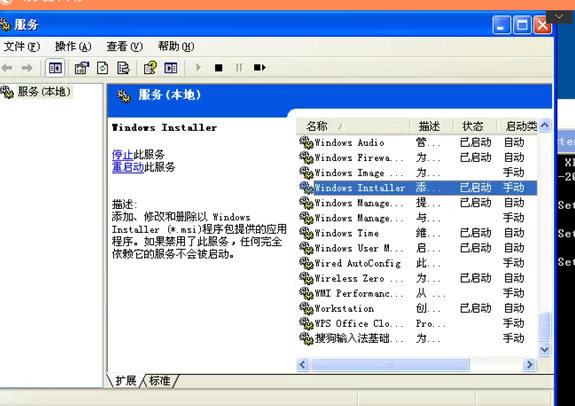Viewport: 575px width, 406px height.
Task: Select the Windows Time service name
Action: [347, 233]
